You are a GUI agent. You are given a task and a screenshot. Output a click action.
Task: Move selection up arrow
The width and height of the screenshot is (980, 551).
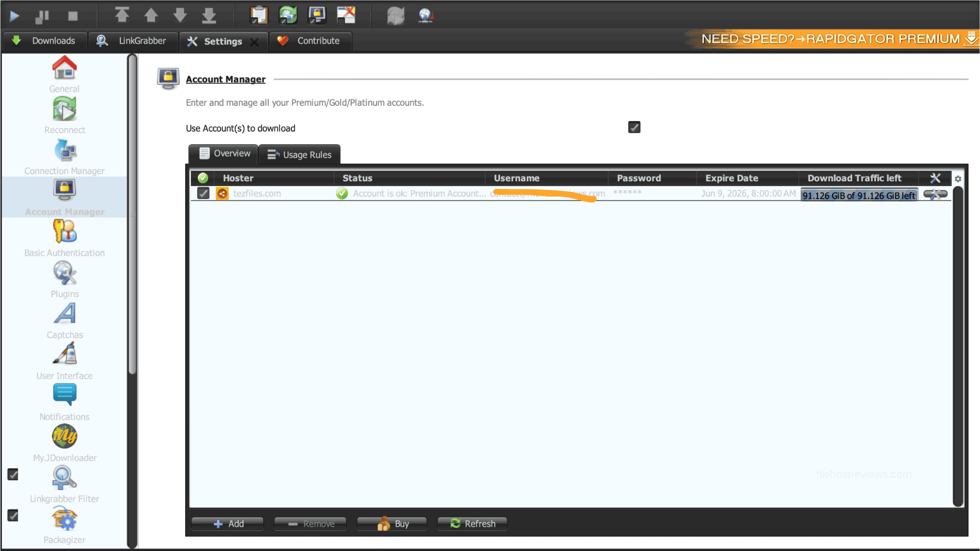151,15
